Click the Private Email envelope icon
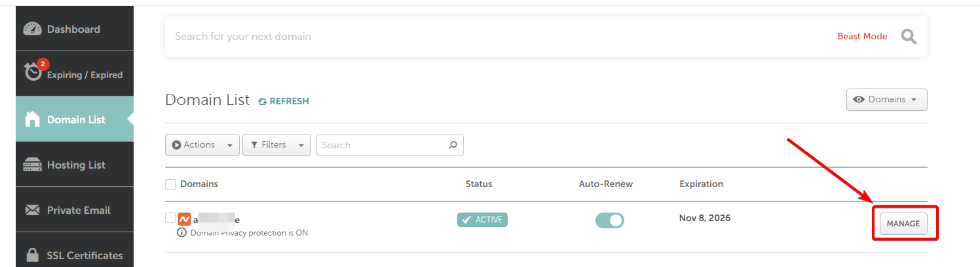The image size is (980, 267). click(32, 210)
